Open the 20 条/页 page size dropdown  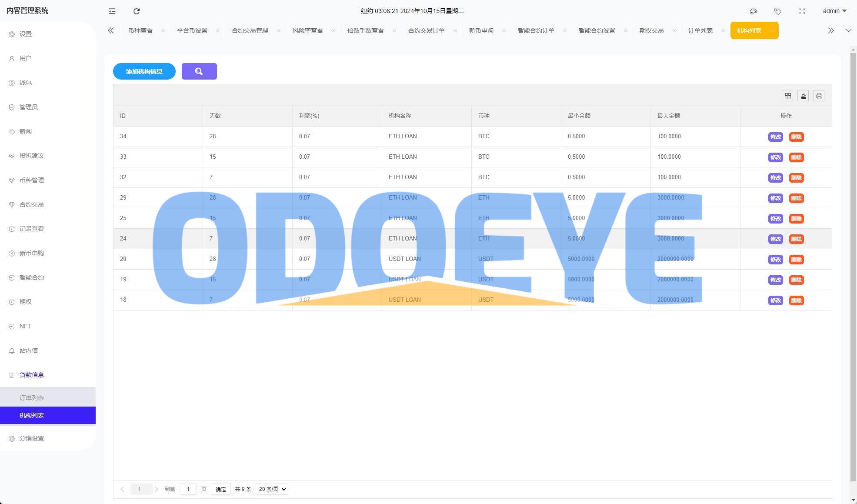pos(272,489)
